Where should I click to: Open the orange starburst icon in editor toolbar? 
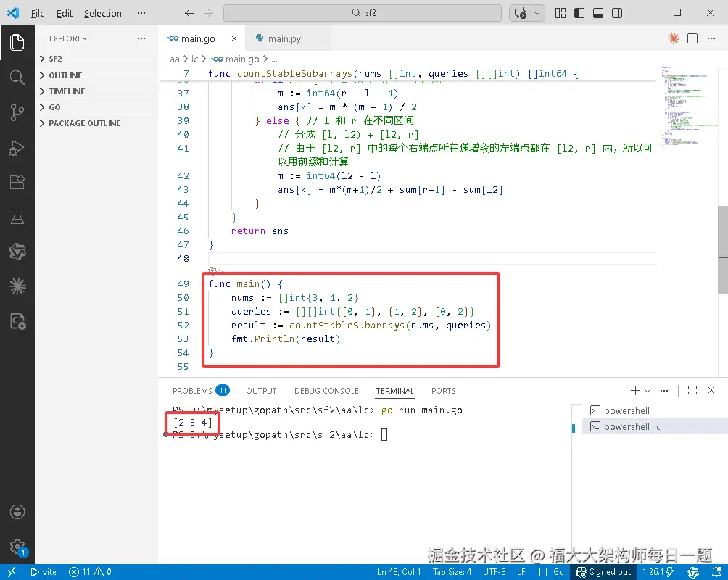click(673, 38)
